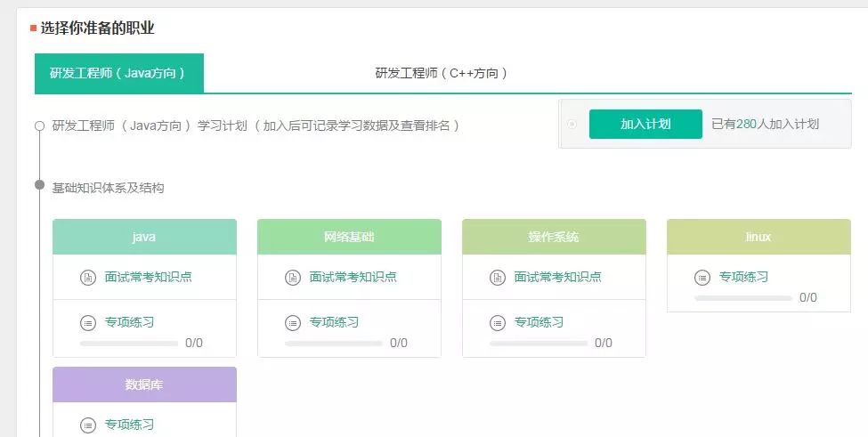Select the radio dot beside 加入计划
Viewport: 868px width, 437px height.
tap(572, 124)
